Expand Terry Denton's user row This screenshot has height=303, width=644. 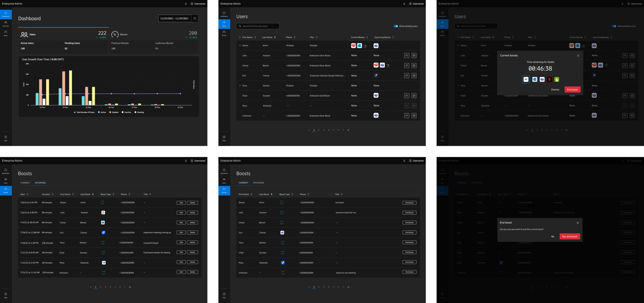point(240,85)
